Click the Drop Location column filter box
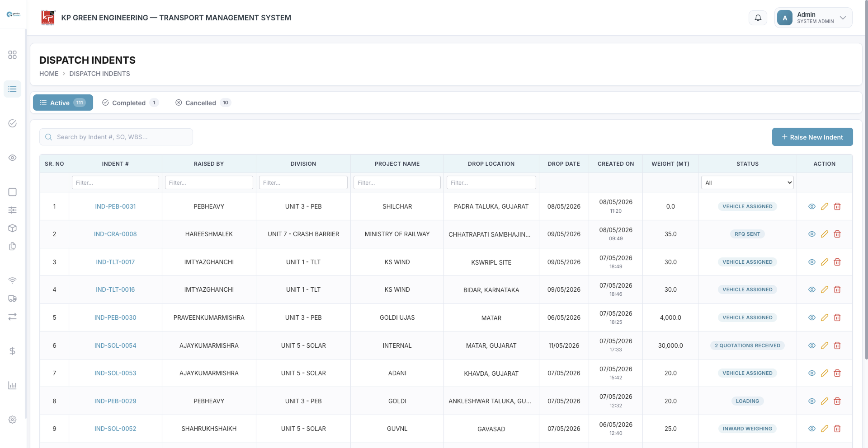The height and width of the screenshot is (448, 868). [x=491, y=182]
